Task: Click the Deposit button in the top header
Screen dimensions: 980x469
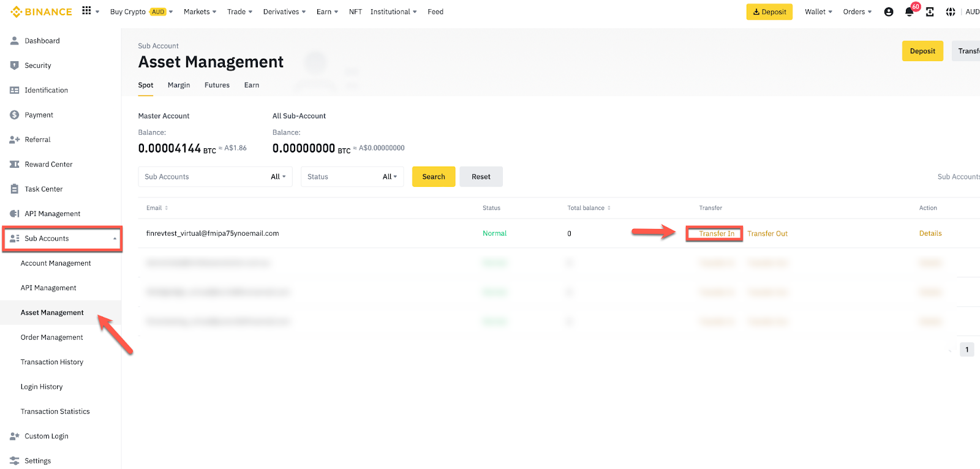Action: click(x=769, y=12)
